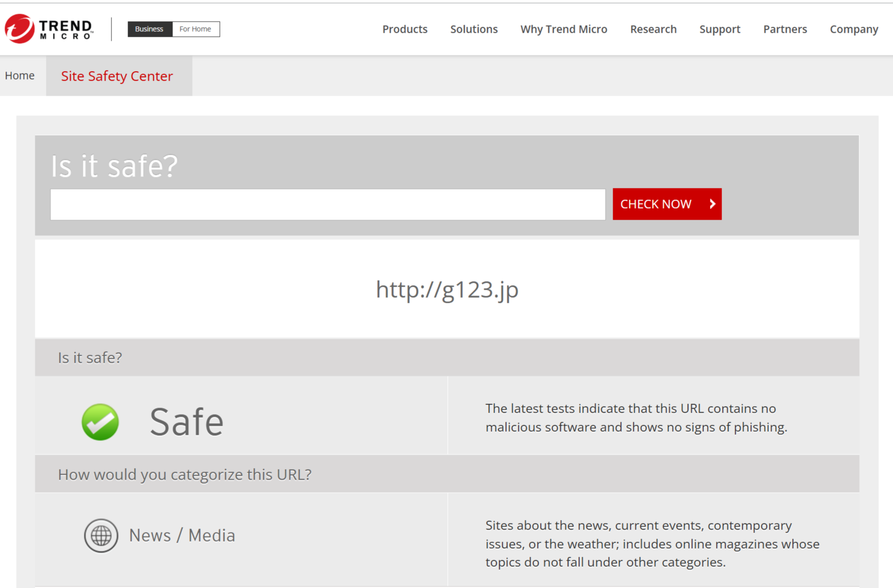This screenshot has width=893, height=588.
Task: Open the Products menu
Action: pos(404,29)
